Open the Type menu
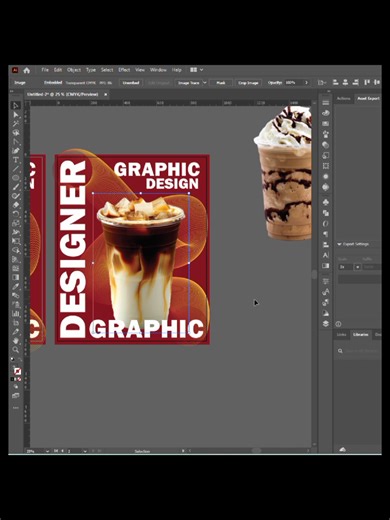The image size is (390, 520). pyautogui.click(x=91, y=70)
